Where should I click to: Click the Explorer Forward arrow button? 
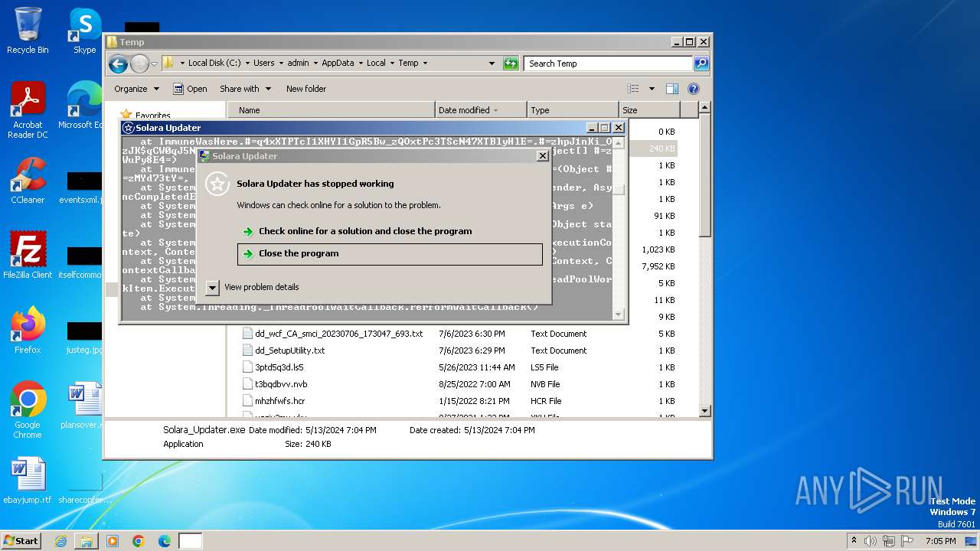click(x=139, y=64)
